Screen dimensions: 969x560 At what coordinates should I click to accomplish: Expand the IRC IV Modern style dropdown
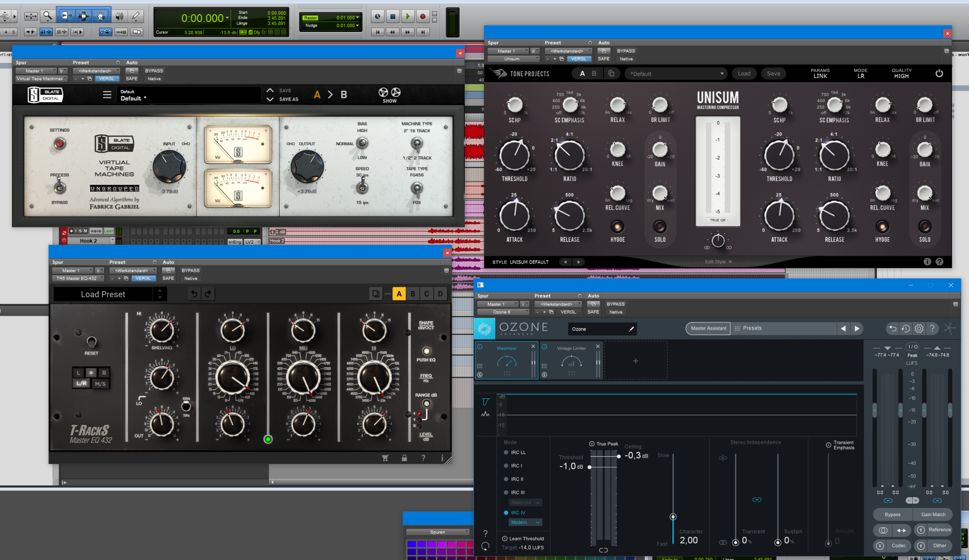[x=525, y=522]
